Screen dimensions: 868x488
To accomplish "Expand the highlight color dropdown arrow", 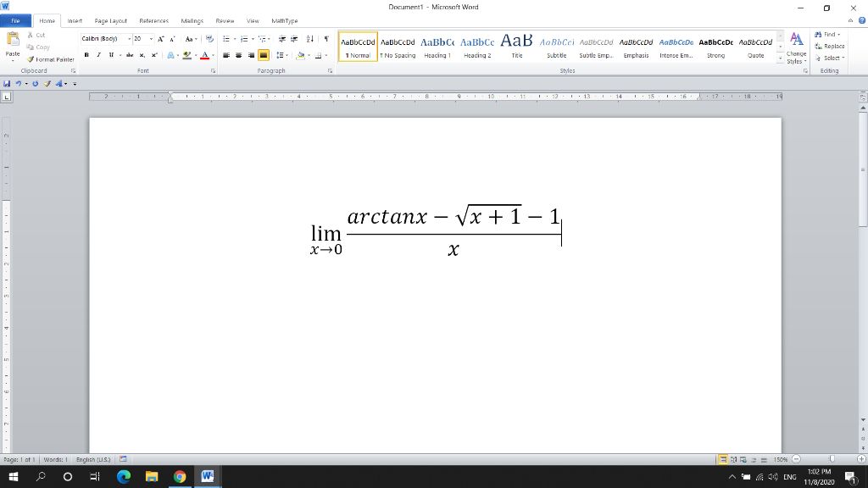I will 196,55.
